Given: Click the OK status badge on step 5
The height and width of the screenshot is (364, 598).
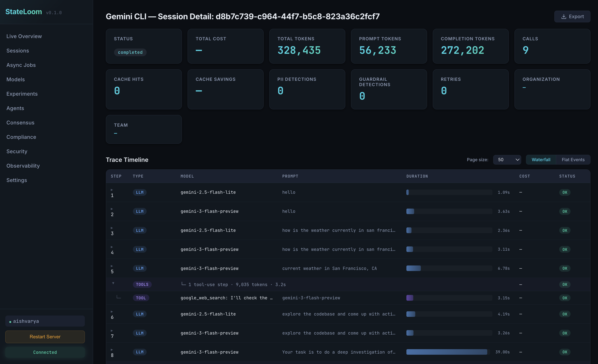Looking at the screenshot, I should click(565, 268).
